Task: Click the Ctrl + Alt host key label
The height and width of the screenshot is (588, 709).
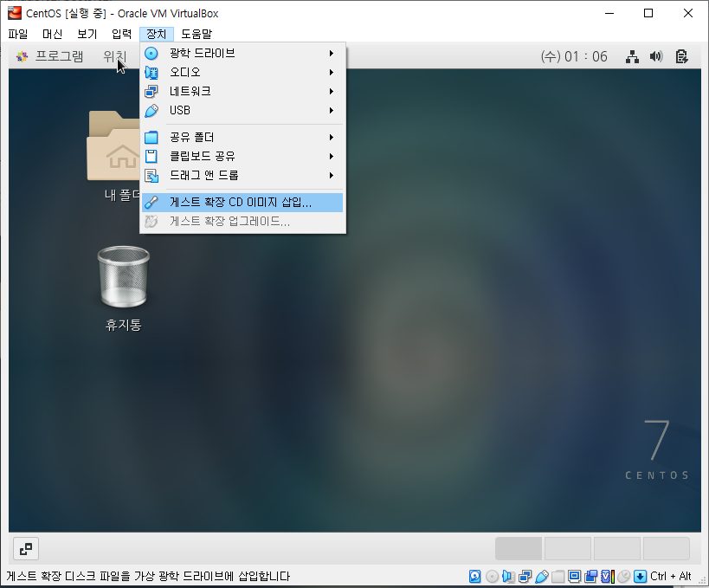Action: tap(671, 576)
